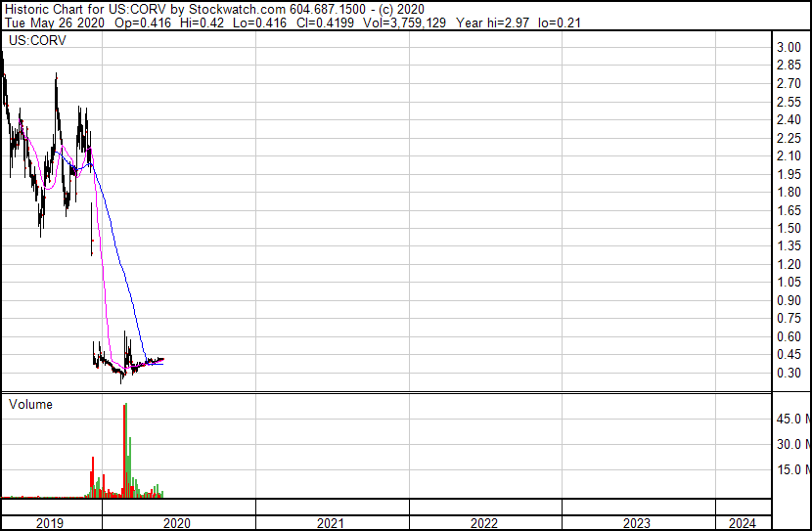The image size is (812, 531).
Task: Click the 30.0 M volume axis value
Action: coord(793,444)
